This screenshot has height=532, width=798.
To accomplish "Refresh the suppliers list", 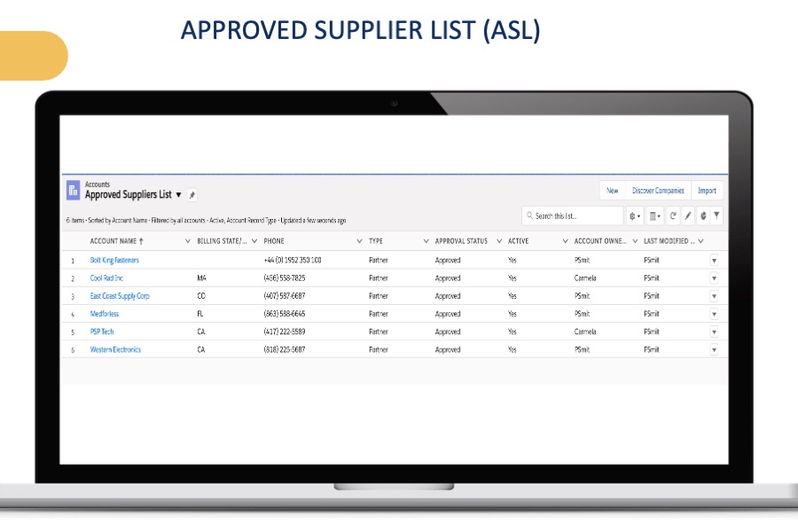I will coord(673,215).
